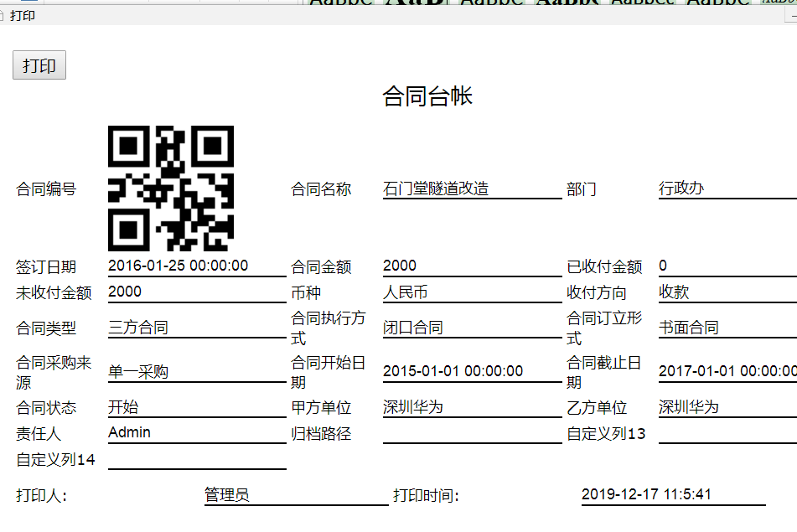Click the empty 自定义列13 field
This screenshot has width=797, height=532.
(728, 435)
